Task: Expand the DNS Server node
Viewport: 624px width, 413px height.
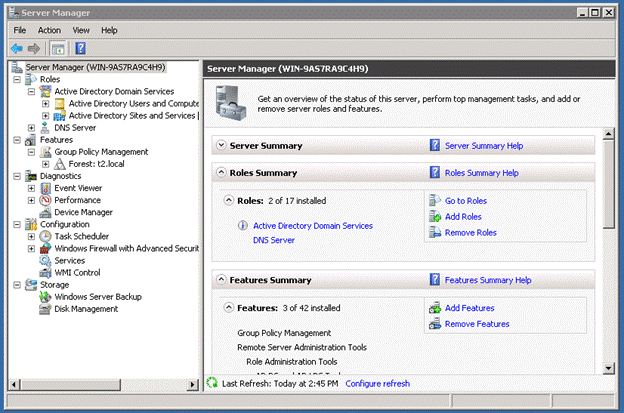Action: pyautogui.click(x=31, y=128)
